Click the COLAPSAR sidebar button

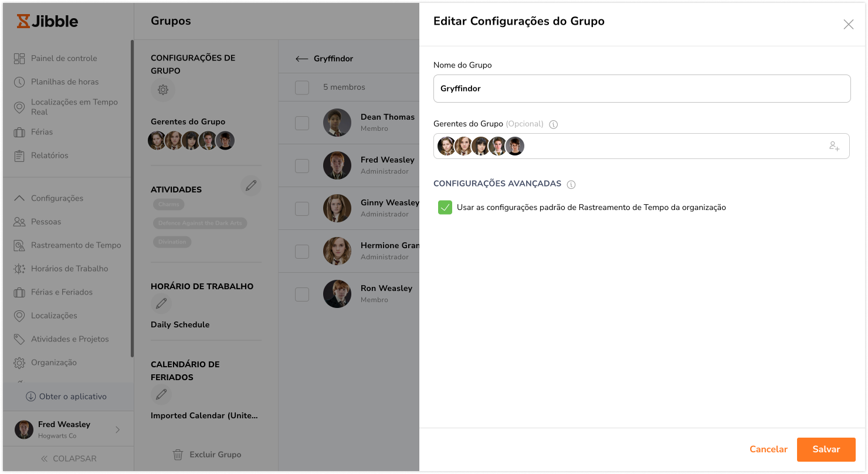click(69, 459)
